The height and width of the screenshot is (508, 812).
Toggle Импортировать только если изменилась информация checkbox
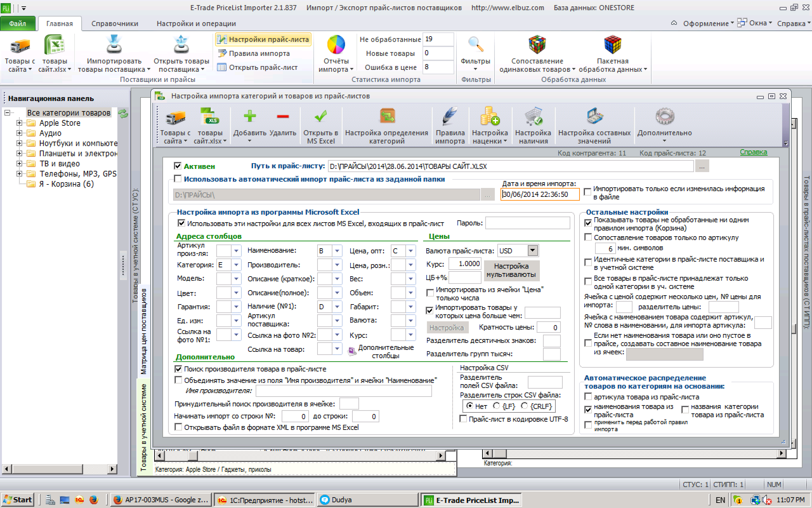[x=587, y=192]
